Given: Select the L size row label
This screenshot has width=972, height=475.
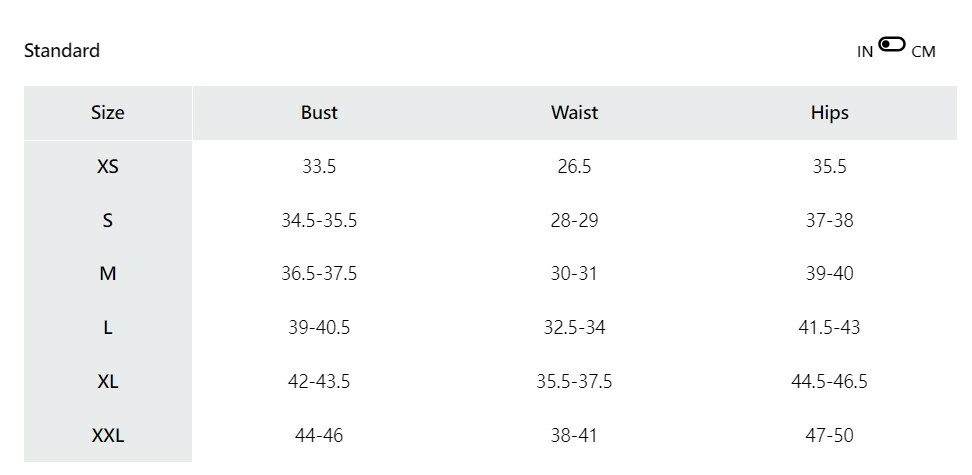Looking at the screenshot, I should point(108,328).
